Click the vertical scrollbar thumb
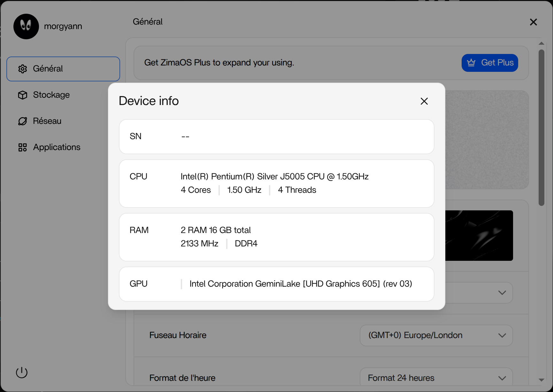Viewport: 553px width, 392px height. click(541, 128)
